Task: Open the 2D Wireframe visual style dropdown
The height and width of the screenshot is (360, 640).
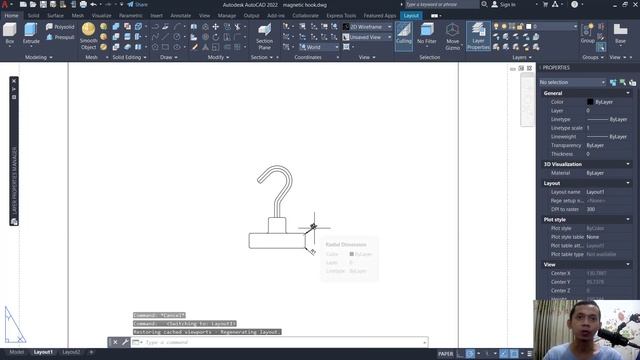Action: [x=367, y=27]
